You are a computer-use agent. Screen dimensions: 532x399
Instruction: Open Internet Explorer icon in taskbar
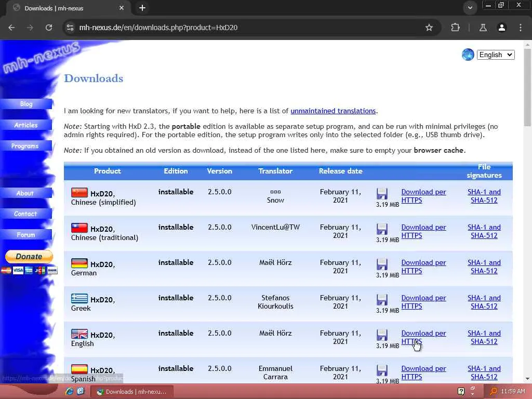(70, 391)
